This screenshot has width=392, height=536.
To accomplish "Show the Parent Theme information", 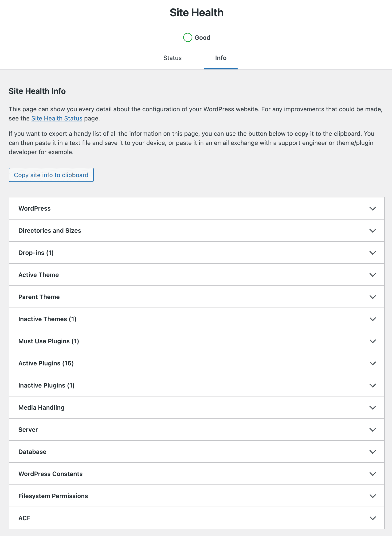I will click(x=196, y=296).
